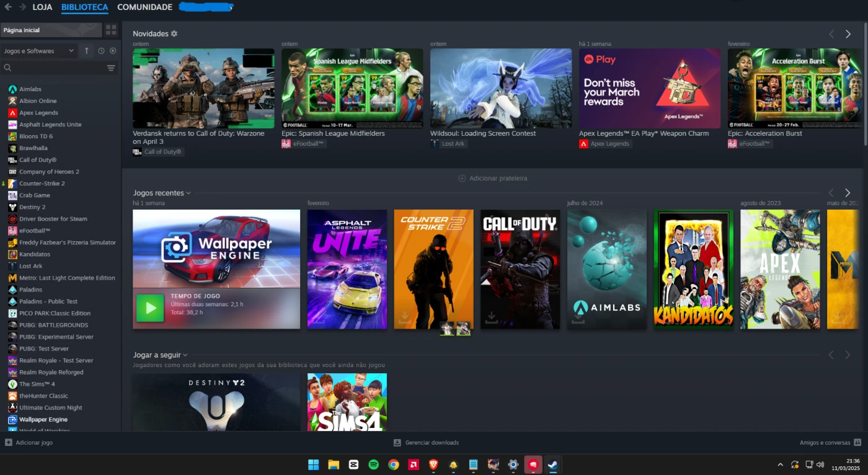
Task: Open Apex Legends from the sidebar list
Action: coord(38,113)
